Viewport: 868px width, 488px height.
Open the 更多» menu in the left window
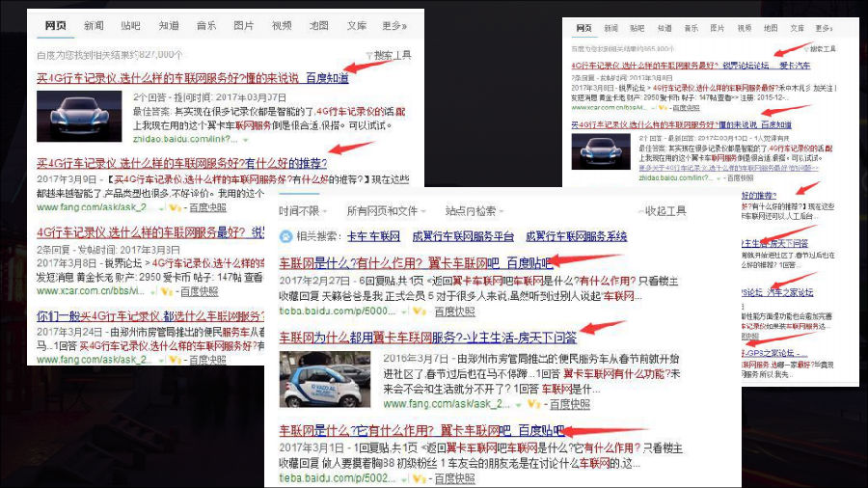pyautogui.click(x=394, y=26)
